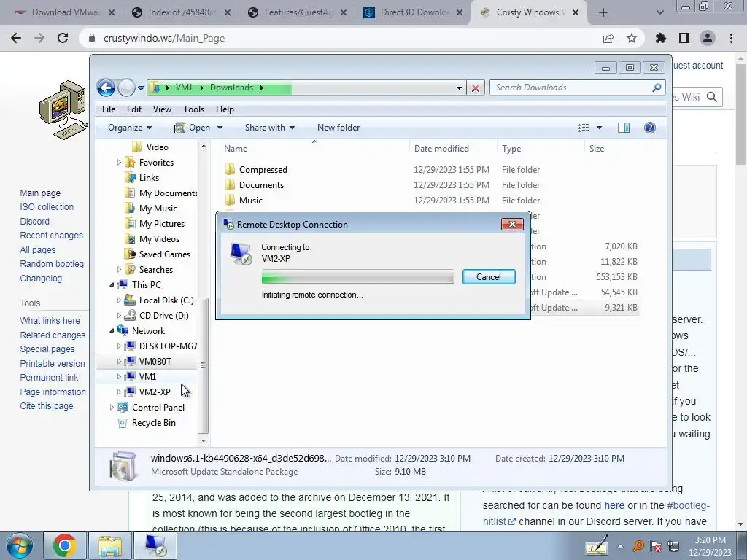Open the Organize dropdown
747x560 pixels.
coord(130,128)
